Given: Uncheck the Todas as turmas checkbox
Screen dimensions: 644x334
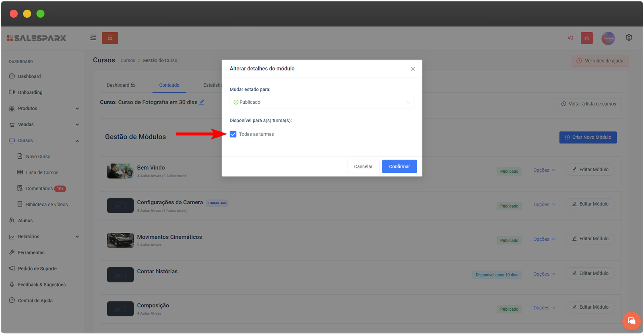Looking at the screenshot, I should coord(233,134).
